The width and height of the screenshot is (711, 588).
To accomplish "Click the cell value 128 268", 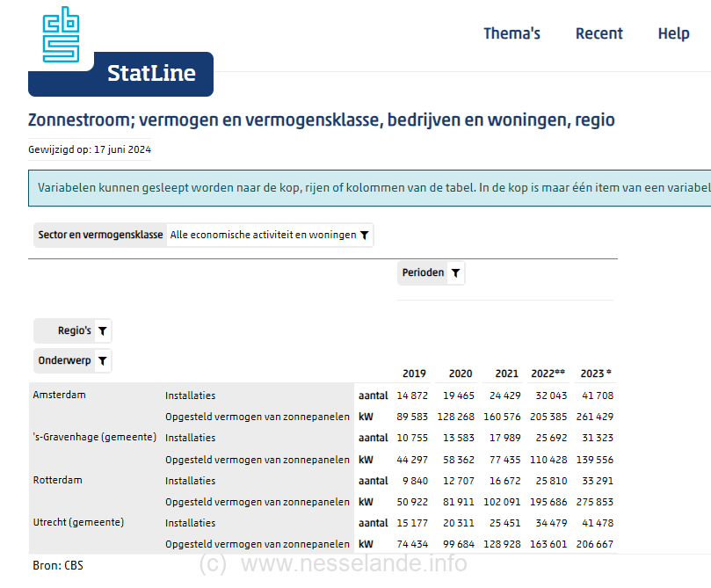I will 456,417.
